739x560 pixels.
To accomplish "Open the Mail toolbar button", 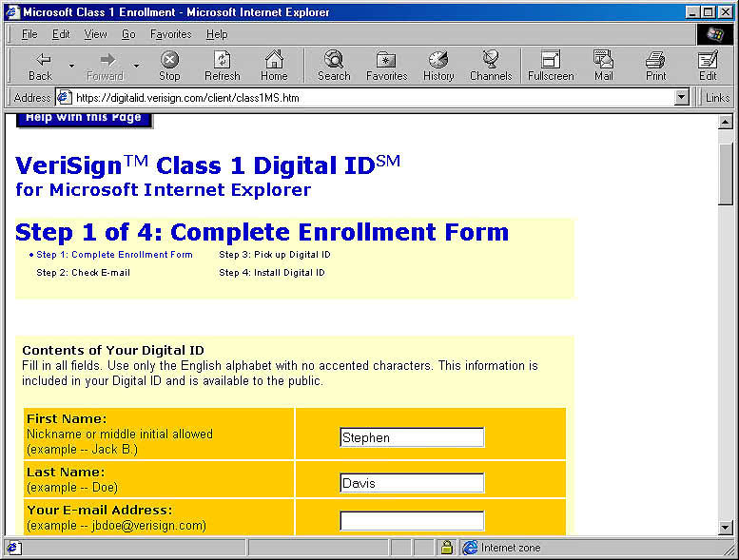I will coord(603,66).
